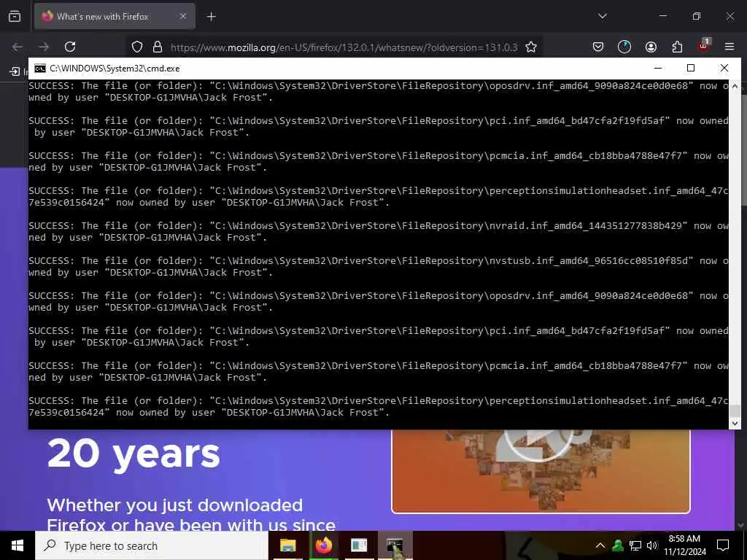Switch to Firefox on the taskbar
Screen dimensions: 747x560
(x=323, y=545)
